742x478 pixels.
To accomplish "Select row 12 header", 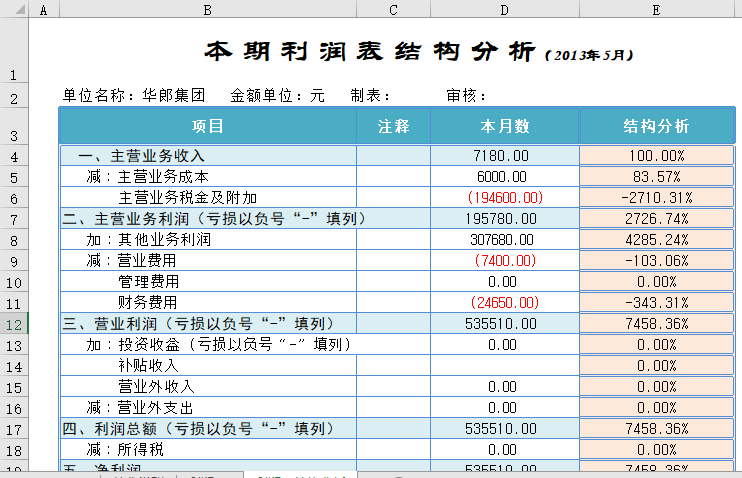I will coord(14,324).
